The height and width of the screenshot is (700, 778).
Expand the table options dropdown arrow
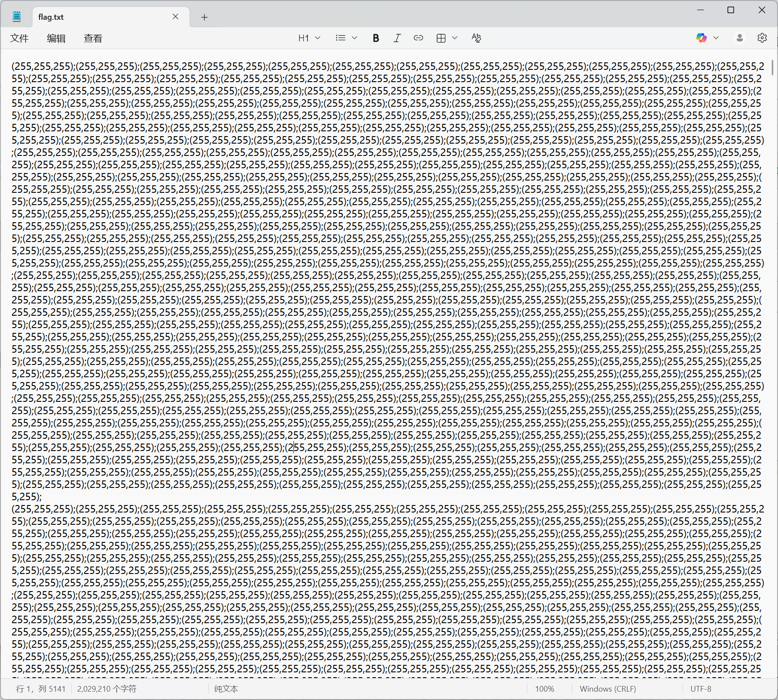pyautogui.click(x=455, y=38)
